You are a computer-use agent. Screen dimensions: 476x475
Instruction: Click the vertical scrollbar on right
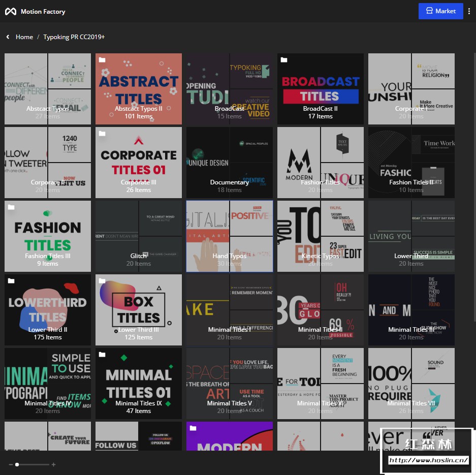[x=475, y=186]
